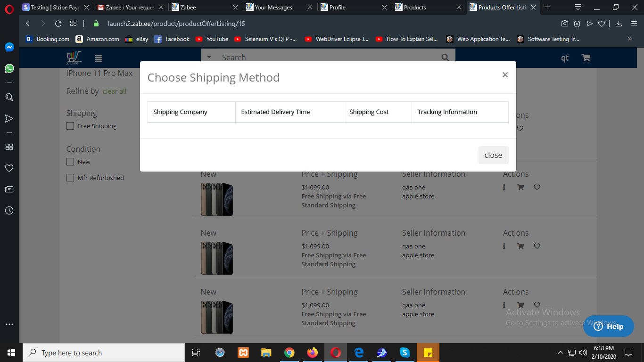Open the Amazon.com bookmark
This screenshot has height=362, width=644.
(x=97, y=39)
